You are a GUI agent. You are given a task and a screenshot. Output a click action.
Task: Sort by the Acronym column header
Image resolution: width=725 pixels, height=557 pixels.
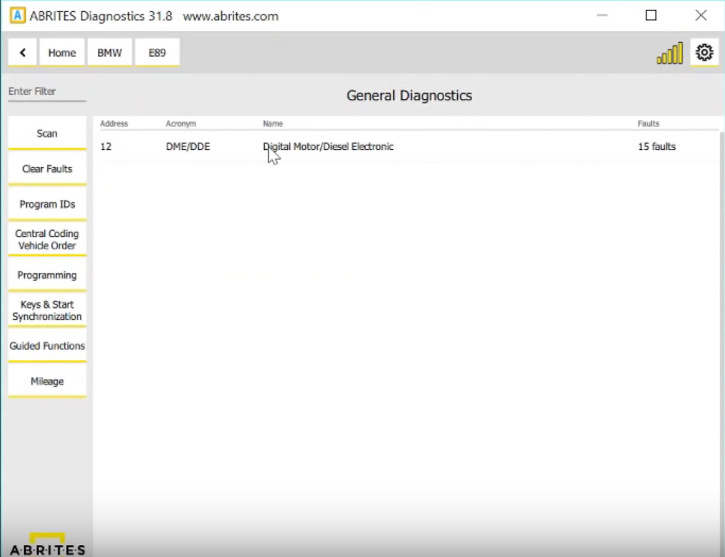coord(181,123)
